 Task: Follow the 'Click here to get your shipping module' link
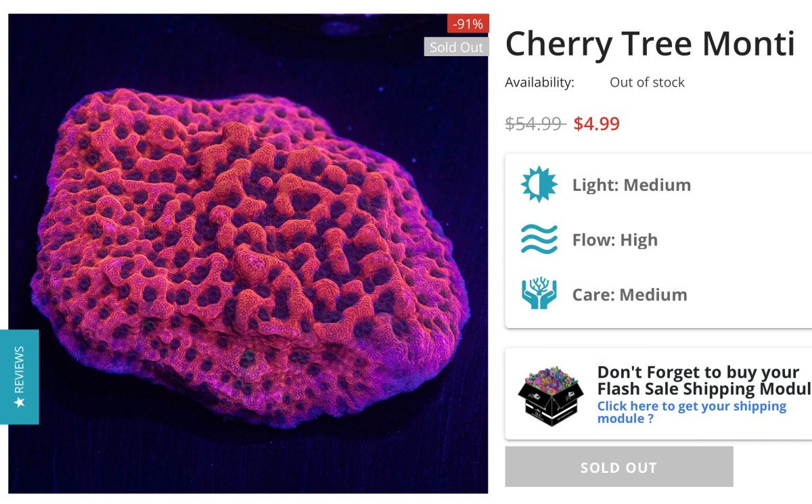[x=692, y=412]
